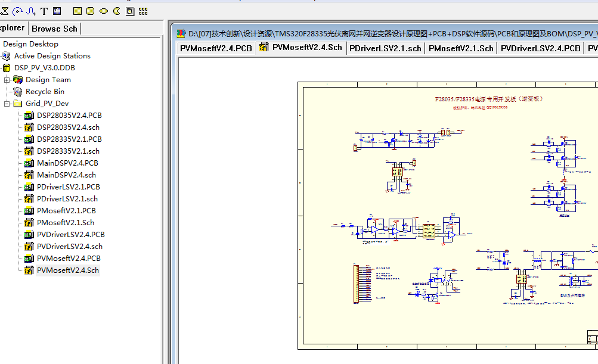Click the Grid_PV_Dev folder icon
This screenshot has width=598, height=364.
(17, 103)
